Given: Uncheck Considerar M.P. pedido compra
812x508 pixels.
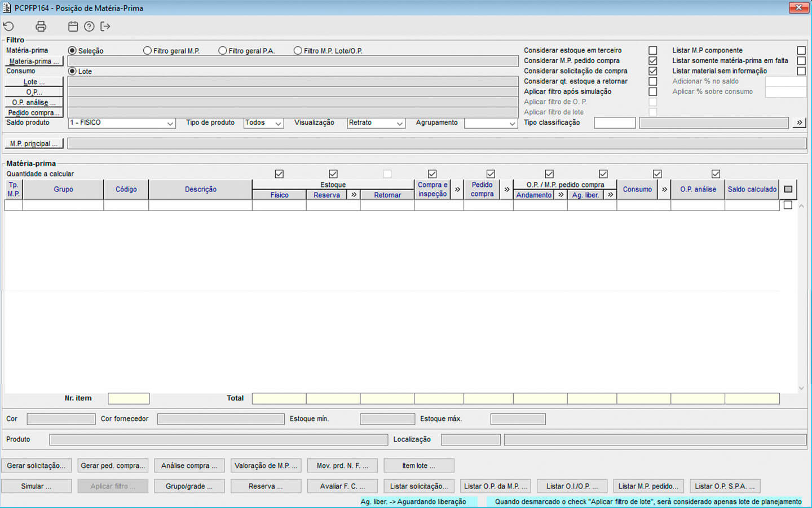Looking at the screenshot, I should pyautogui.click(x=653, y=60).
